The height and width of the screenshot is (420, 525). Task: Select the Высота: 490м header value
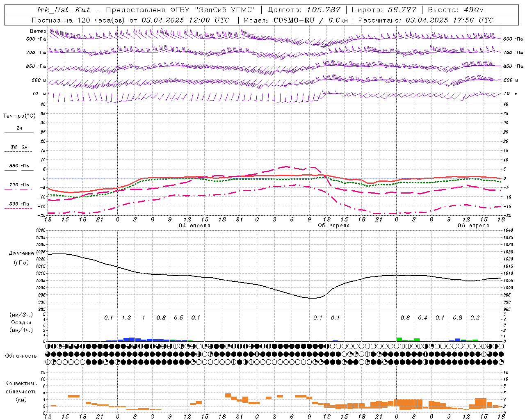click(456, 10)
